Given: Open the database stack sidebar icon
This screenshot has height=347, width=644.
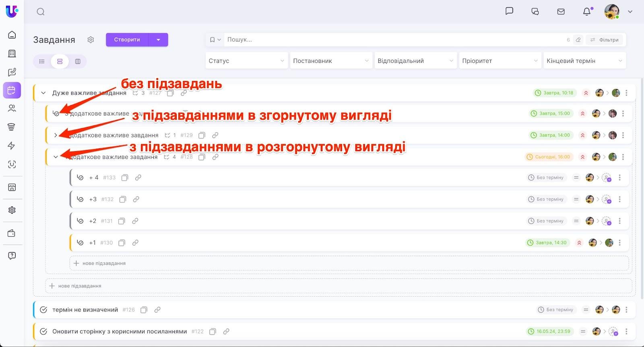Looking at the screenshot, I should (x=12, y=127).
